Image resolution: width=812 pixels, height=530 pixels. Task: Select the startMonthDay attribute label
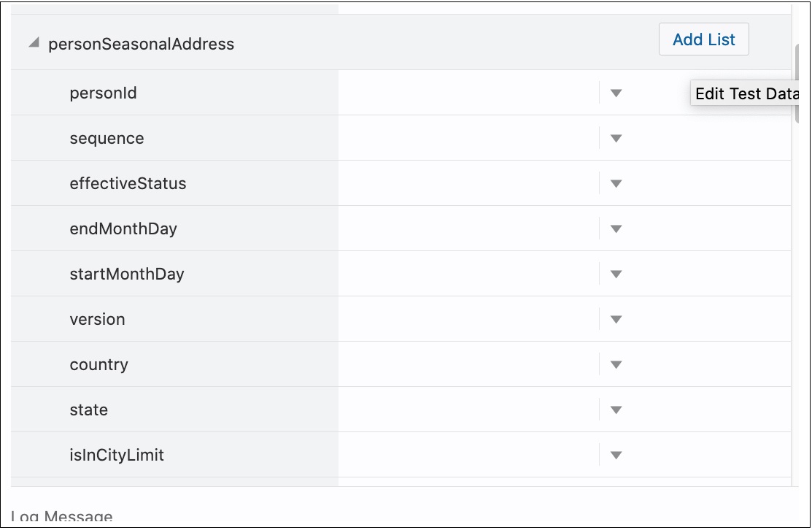point(127,274)
